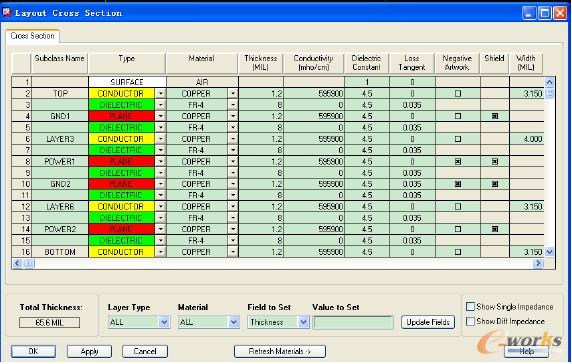
Task: Select the GND1 subclass name cell
Action: [x=60, y=116]
